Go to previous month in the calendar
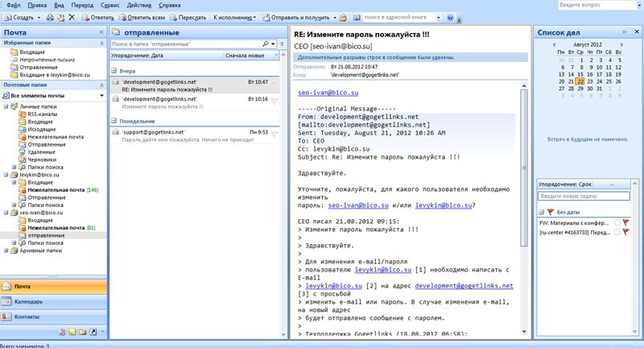Screen dimensions: 644x348 pyautogui.click(x=554, y=44)
